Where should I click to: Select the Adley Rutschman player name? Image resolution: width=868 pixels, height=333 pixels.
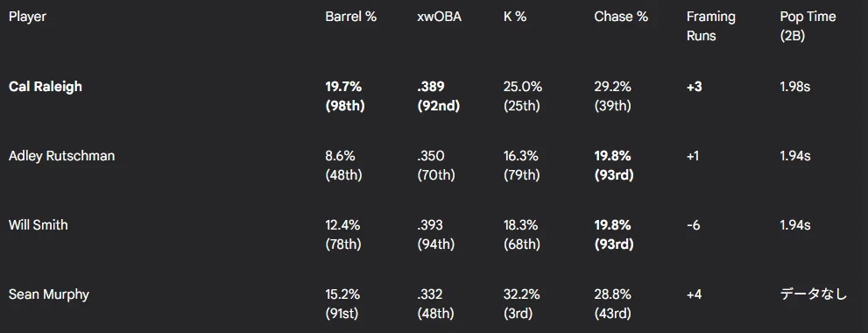62,156
